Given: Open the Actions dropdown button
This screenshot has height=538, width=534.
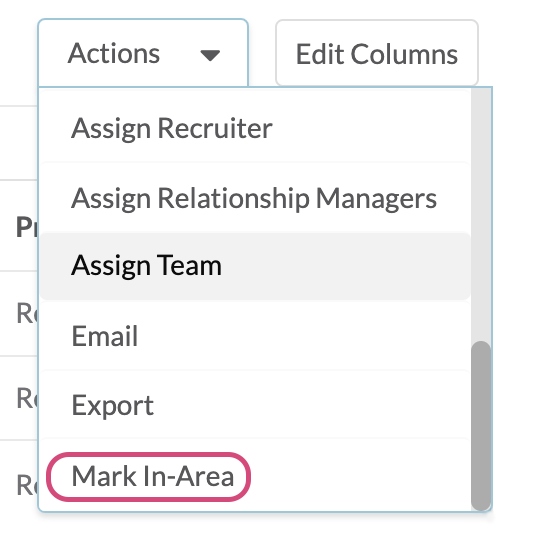Looking at the screenshot, I should coord(143,53).
